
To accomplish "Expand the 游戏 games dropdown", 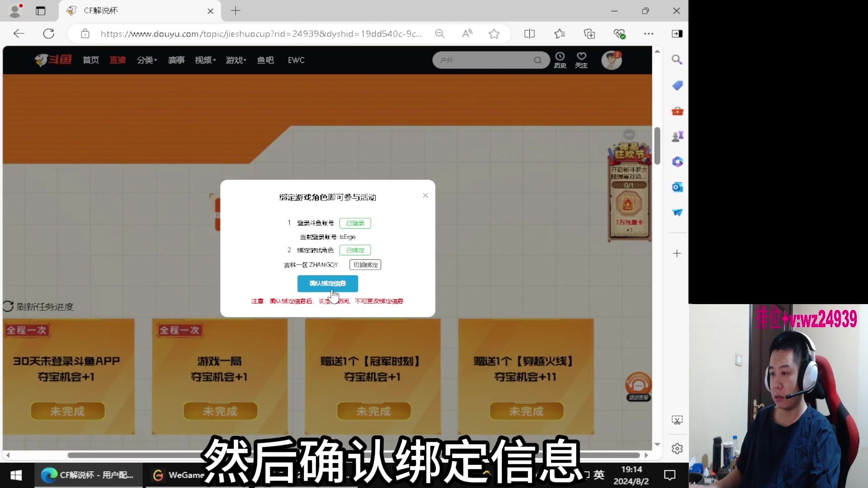I will pyautogui.click(x=235, y=60).
